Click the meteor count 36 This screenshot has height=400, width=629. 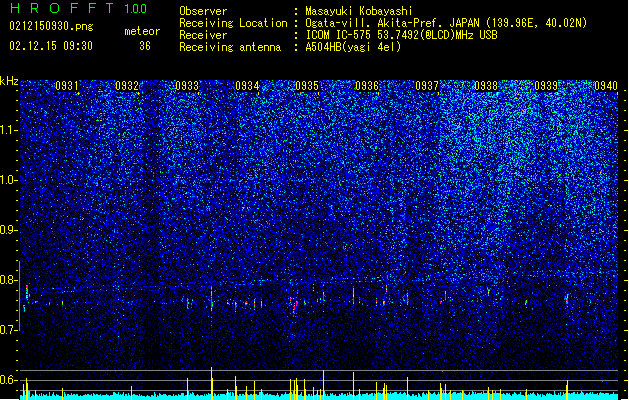[145, 46]
